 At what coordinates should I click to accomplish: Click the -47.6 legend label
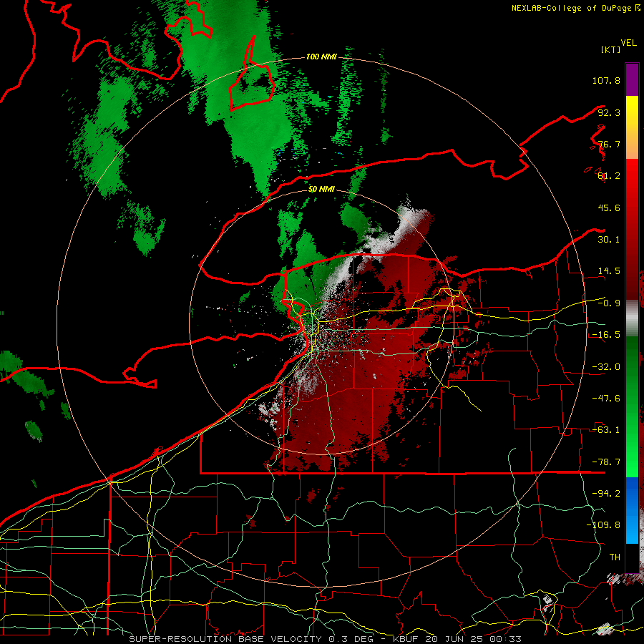point(606,399)
